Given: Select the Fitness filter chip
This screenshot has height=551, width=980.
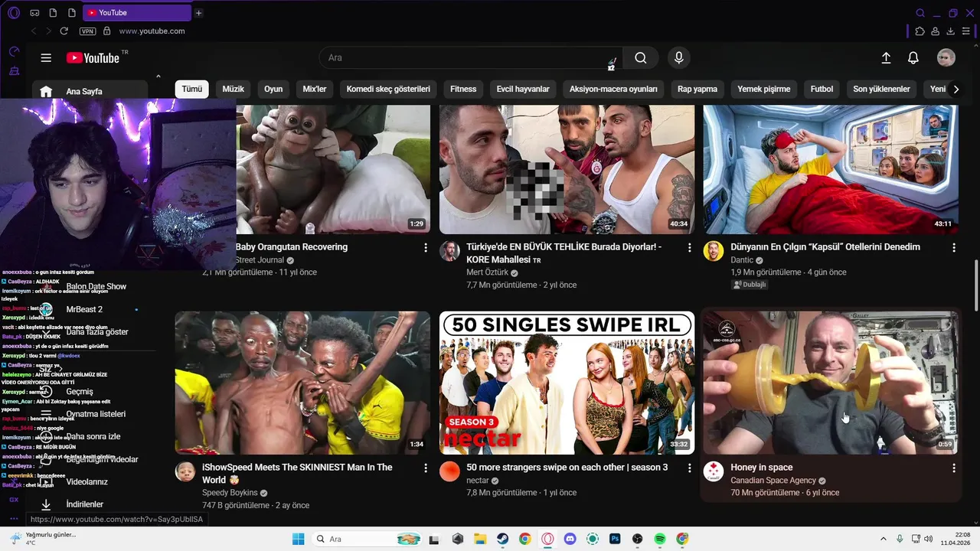Looking at the screenshot, I should click(x=463, y=90).
